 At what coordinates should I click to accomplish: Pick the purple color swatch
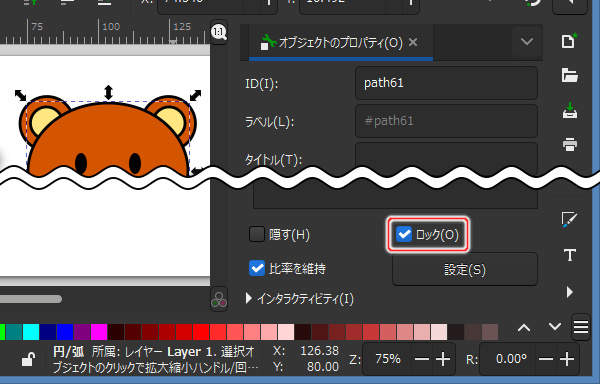point(82,332)
